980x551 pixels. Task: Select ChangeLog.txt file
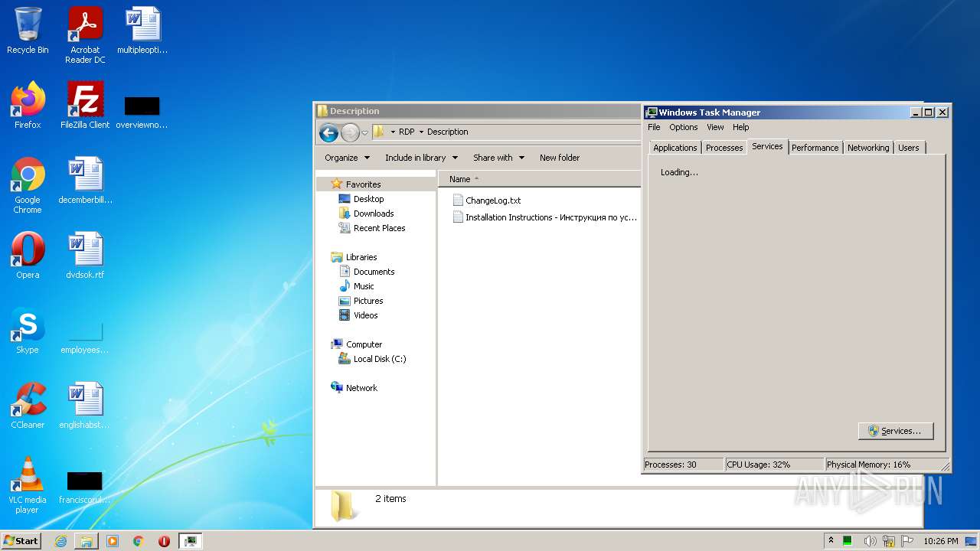pyautogui.click(x=486, y=201)
